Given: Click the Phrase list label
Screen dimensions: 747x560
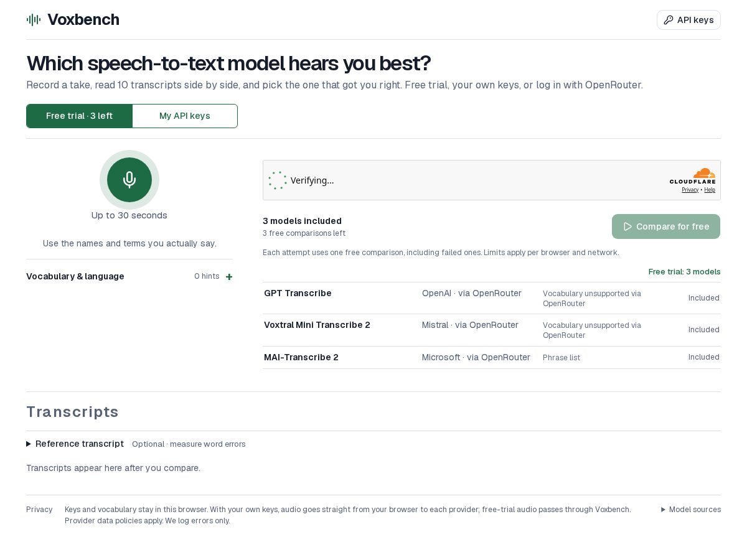Looking at the screenshot, I should pos(561,358).
